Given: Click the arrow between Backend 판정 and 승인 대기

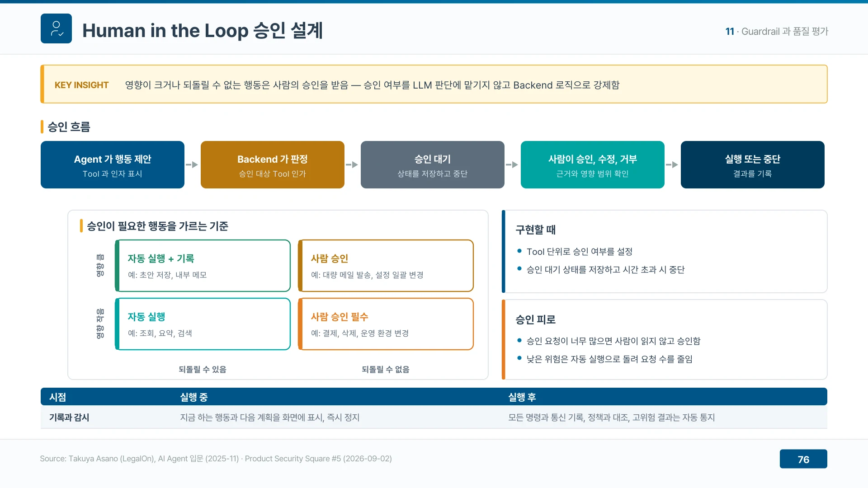Looking at the screenshot, I should [352, 164].
